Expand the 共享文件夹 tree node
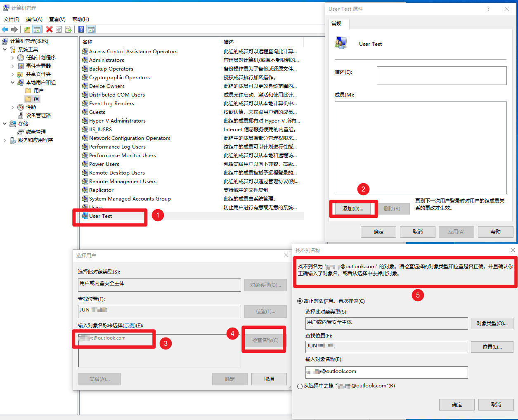This screenshot has height=420, width=518. (x=13, y=74)
